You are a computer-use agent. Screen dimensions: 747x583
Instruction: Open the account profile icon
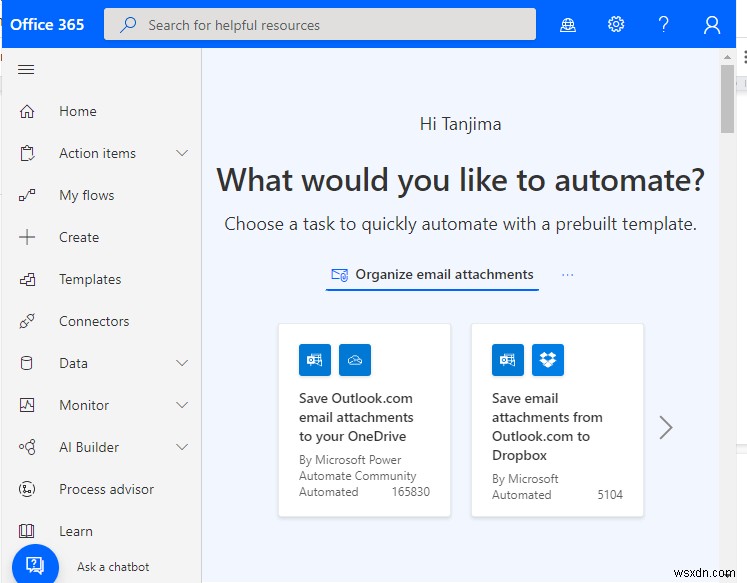click(712, 25)
